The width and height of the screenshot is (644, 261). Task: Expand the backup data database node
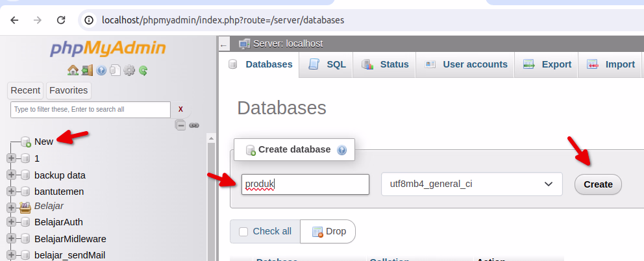11,175
